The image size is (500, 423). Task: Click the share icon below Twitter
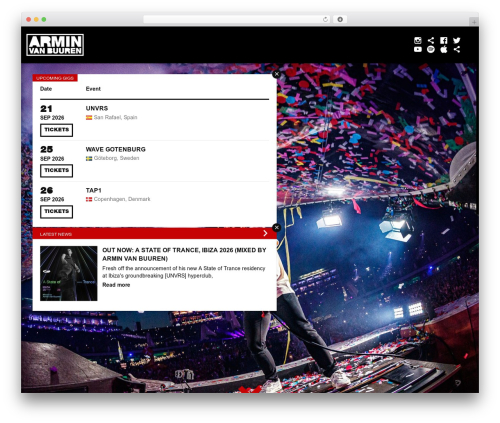click(x=457, y=49)
